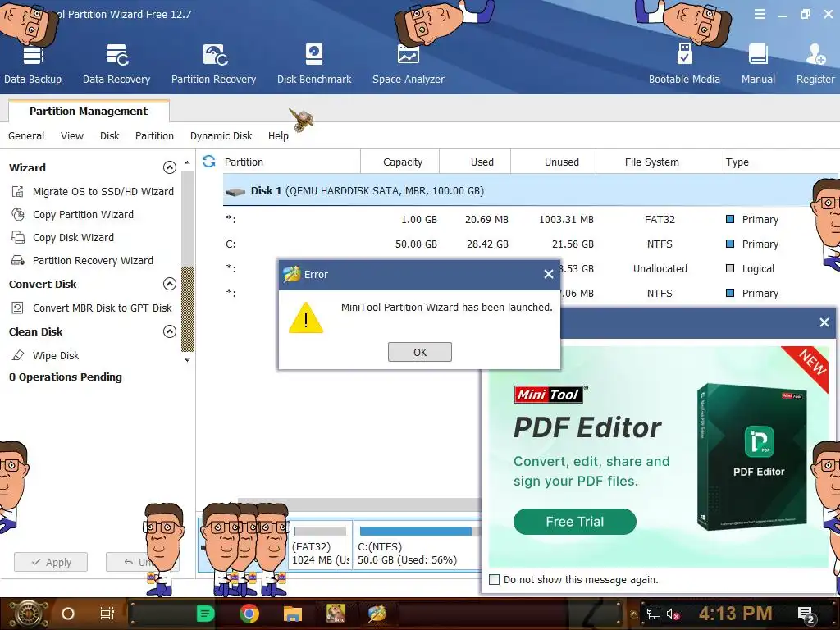Select the C:(NTFS) block in disk map
Image resolution: width=840 pixels, height=630 pixels.
coord(418,546)
